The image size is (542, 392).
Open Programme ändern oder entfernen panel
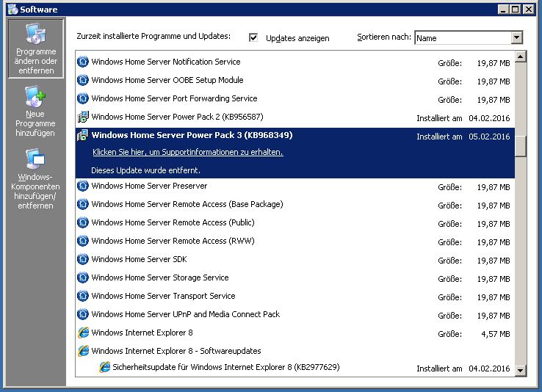pyautogui.click(x=35, y=48)
